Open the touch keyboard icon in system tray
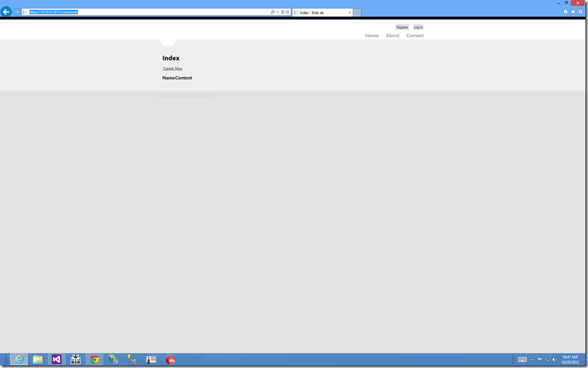The height and width of the screenshot is (368, 588). (522, 360)
